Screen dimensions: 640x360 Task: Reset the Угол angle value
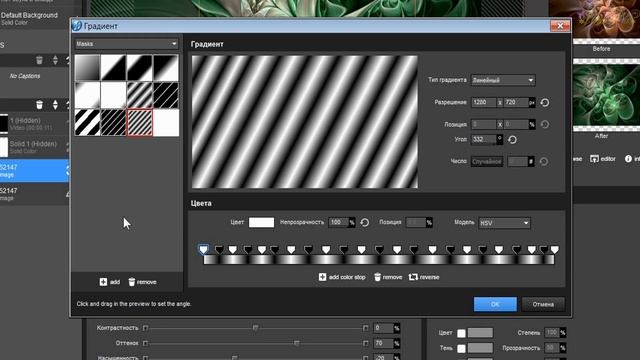(x=512, y=140)
